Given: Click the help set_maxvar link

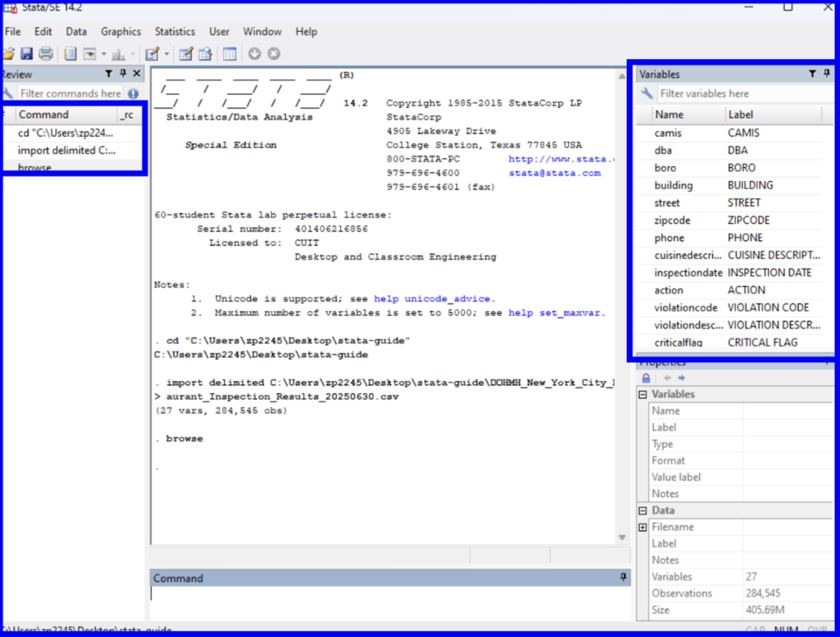Looking at the screenshot, I should click(555, 313).
